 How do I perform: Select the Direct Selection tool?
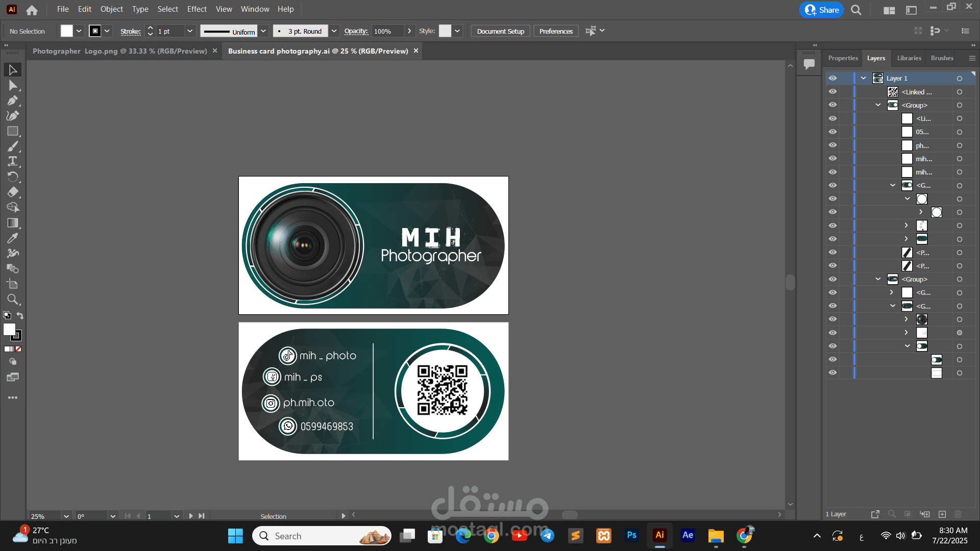13,85
